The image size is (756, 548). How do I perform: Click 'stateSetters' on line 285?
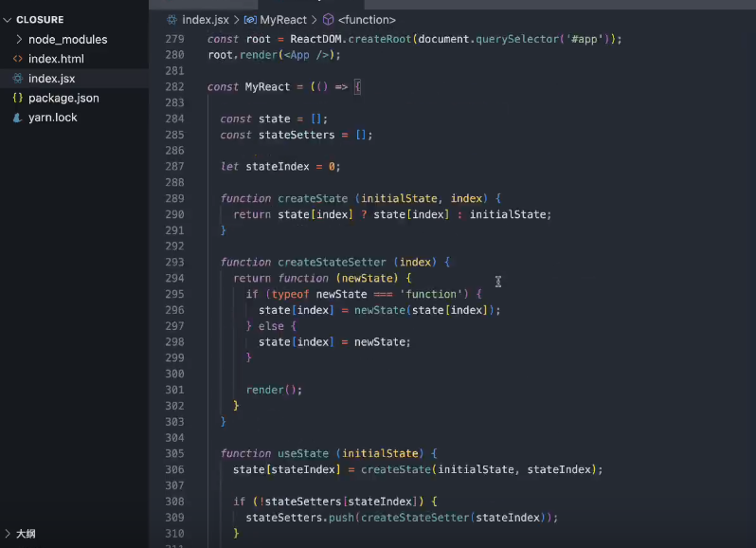[297, 135]
